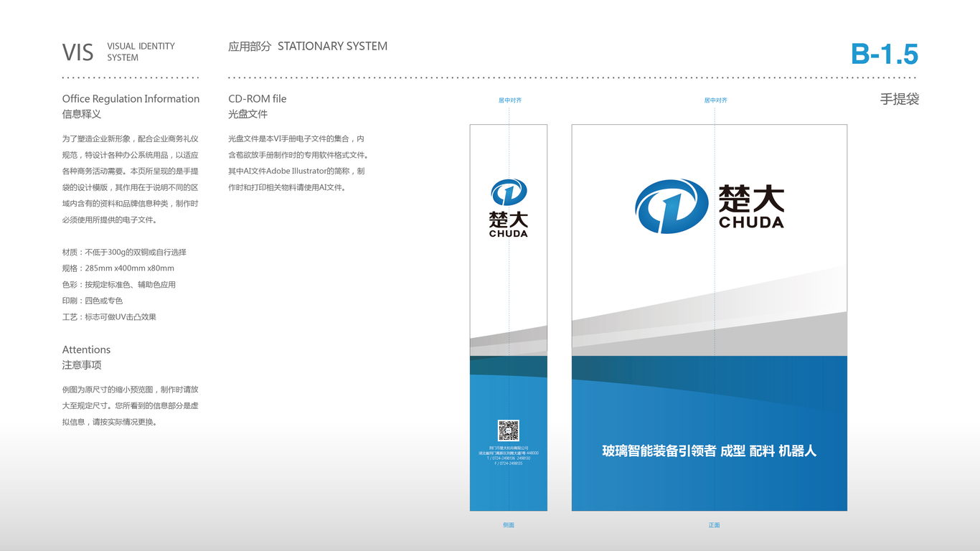Click '居中对齐' label above the front panel

coord(715,100)
